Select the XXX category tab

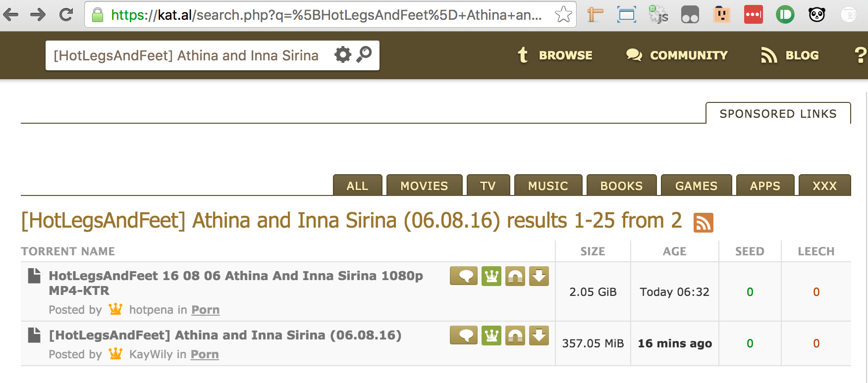824,186
